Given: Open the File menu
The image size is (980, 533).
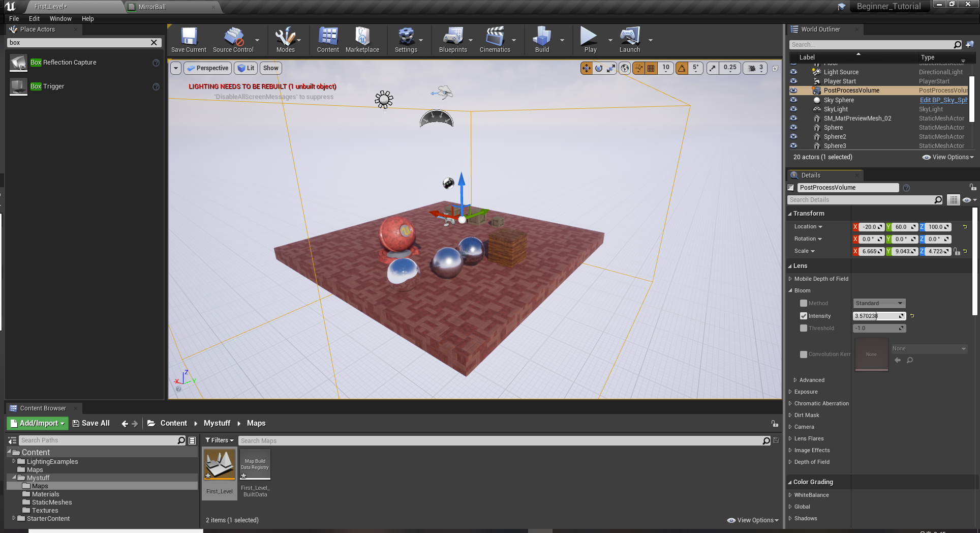Looking at the screenshot, I should (x=14, y=18).
